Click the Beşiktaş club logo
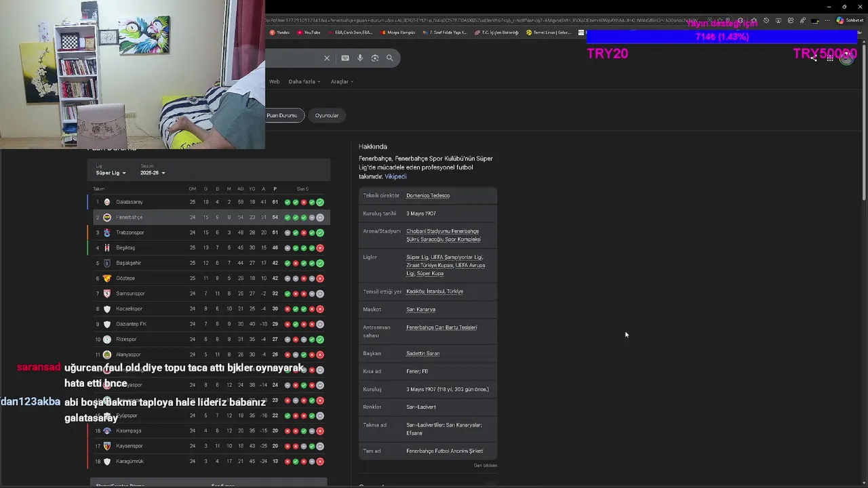The image size is (868, 488). click(x=106, y=248)
